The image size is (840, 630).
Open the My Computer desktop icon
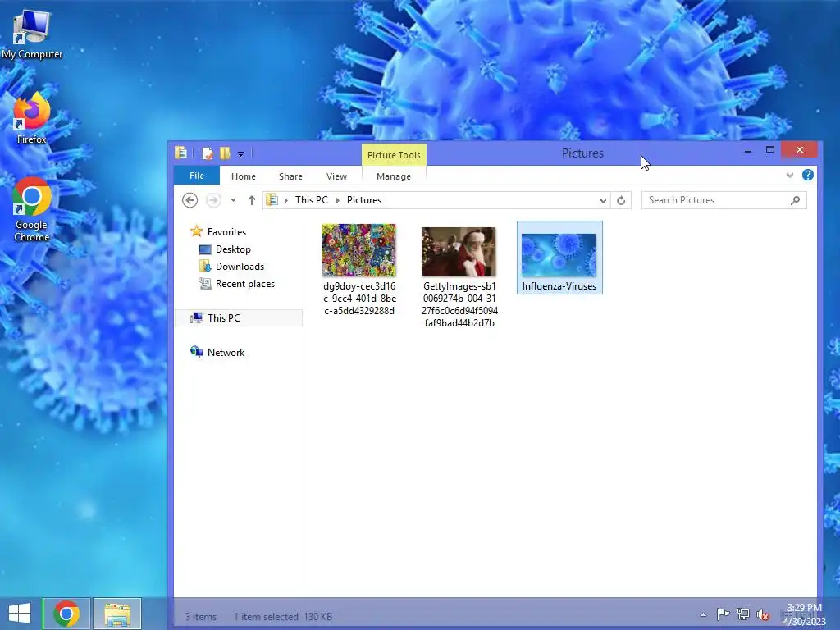[32, 34]
